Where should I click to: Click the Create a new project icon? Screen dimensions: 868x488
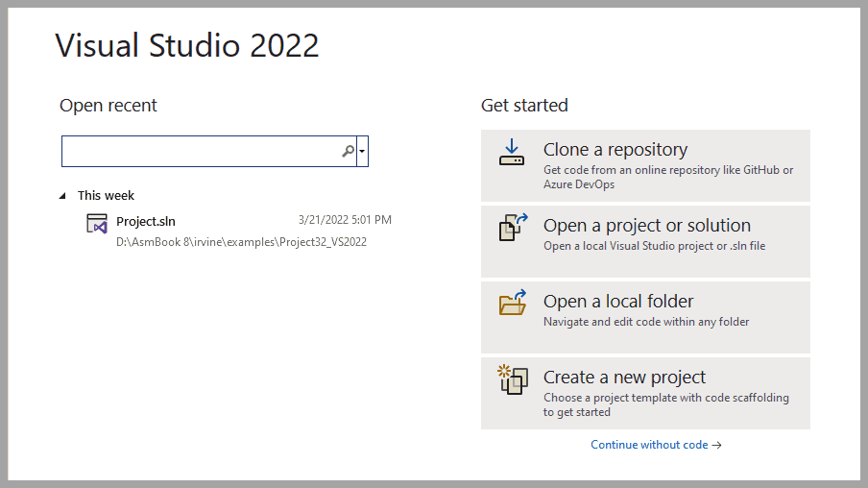pyautogui.click(x=513, y=379)
